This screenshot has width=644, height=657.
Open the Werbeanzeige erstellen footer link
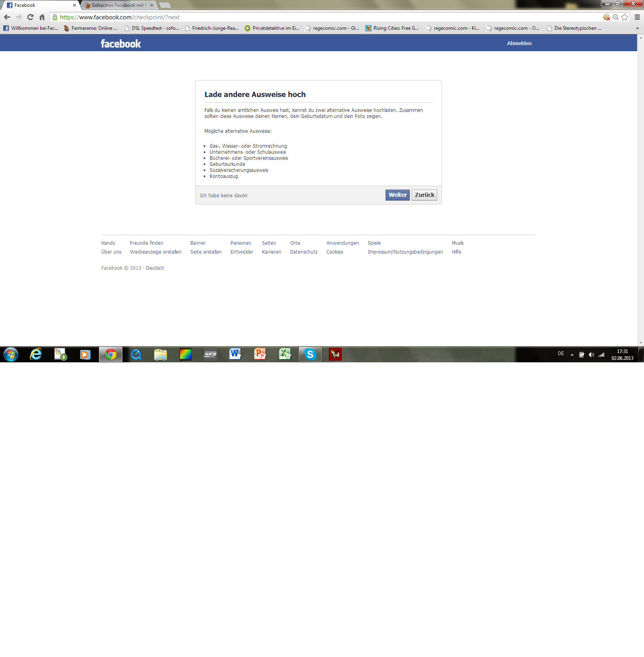click(156, 252)
